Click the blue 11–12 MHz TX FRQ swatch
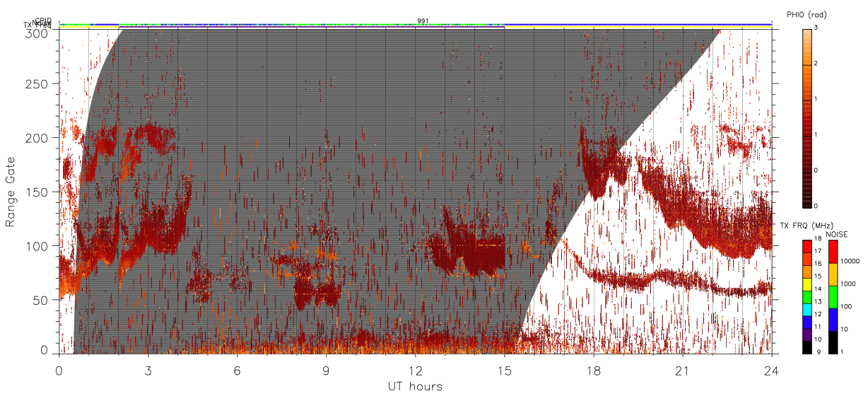Image resolution: width=868 pixels, height=401 pixels. pyautogui.click(x=807, y=322)
